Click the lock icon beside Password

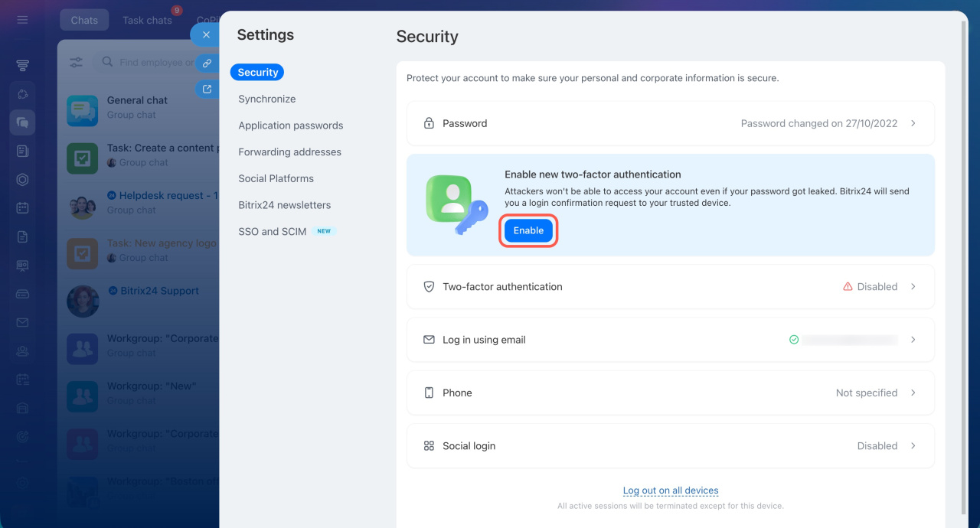(x=429, y=123)
